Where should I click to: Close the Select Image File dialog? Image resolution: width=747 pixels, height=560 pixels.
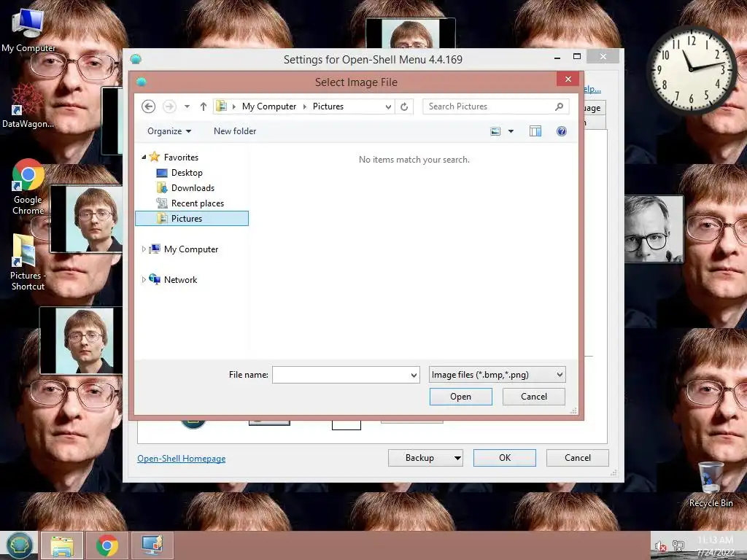pyautogui.click(x=568, y=79)
